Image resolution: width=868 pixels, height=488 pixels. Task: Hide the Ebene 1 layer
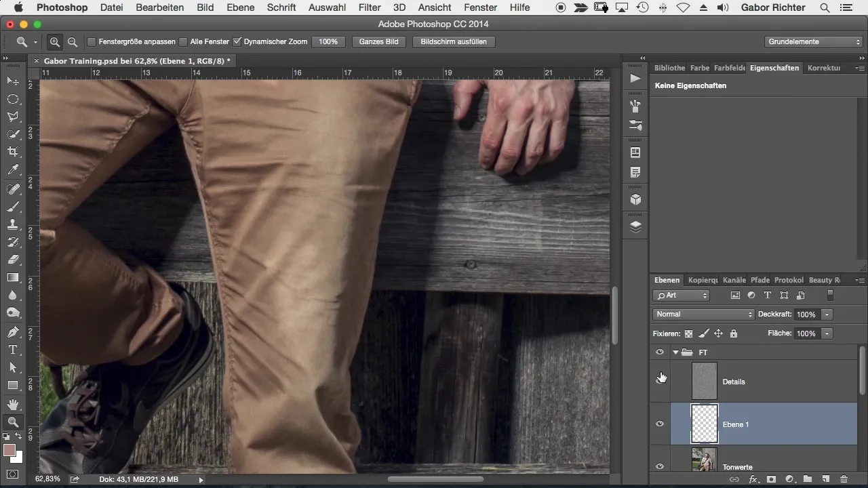[660, 424]
